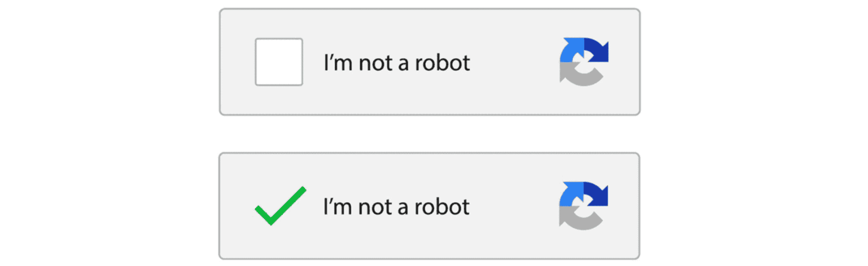Click the green checkmark in the verified captcha
Image resolution: width=868 pixels, height=266 pixels.
(x=280, y=206)
